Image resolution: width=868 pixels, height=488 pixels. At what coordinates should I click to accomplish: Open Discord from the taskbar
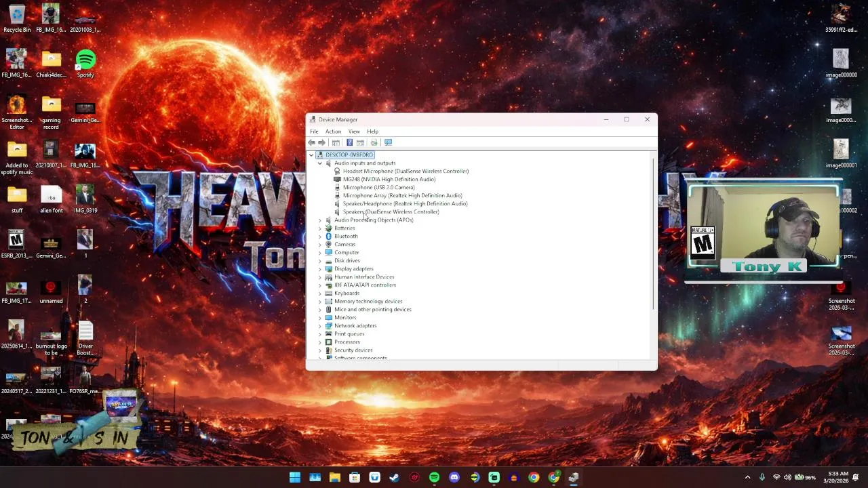point(454,478)
